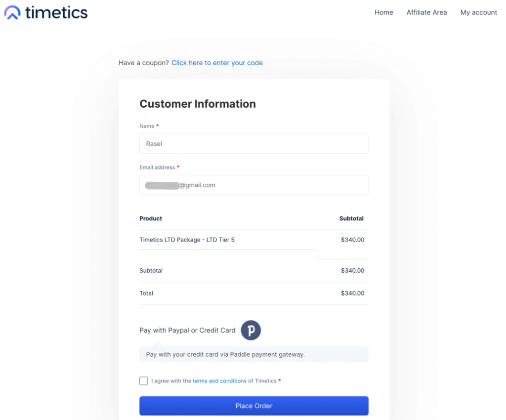
Task: Open the Home navigation item
Action: 384,12
